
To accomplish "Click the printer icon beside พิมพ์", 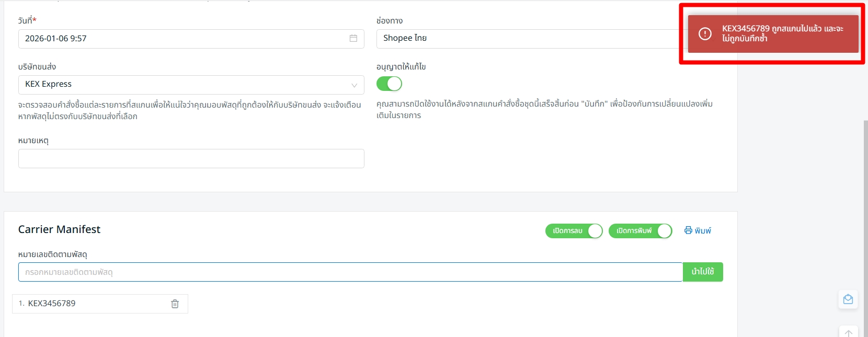I will 688,230.
